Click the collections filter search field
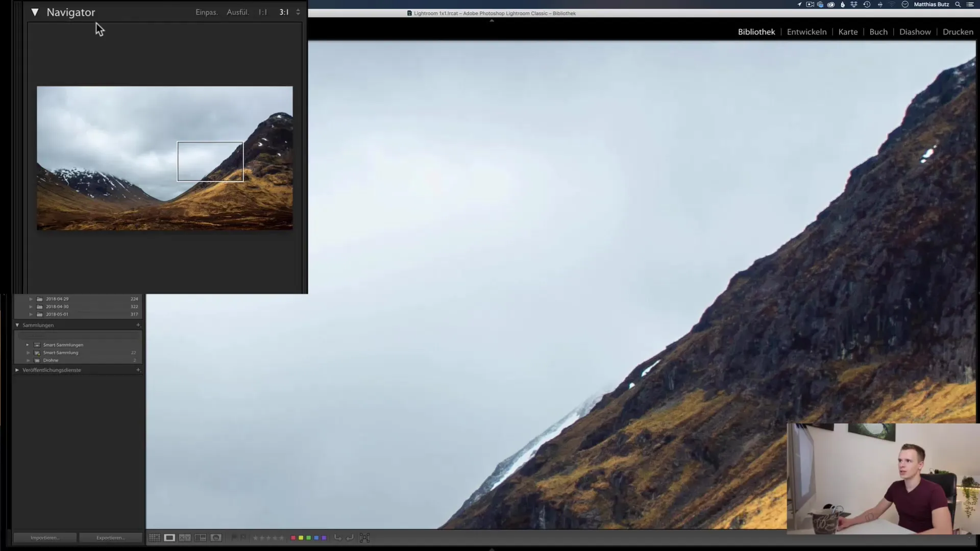The height and width of the screenshot is (551, 980). tap(78, 335)
